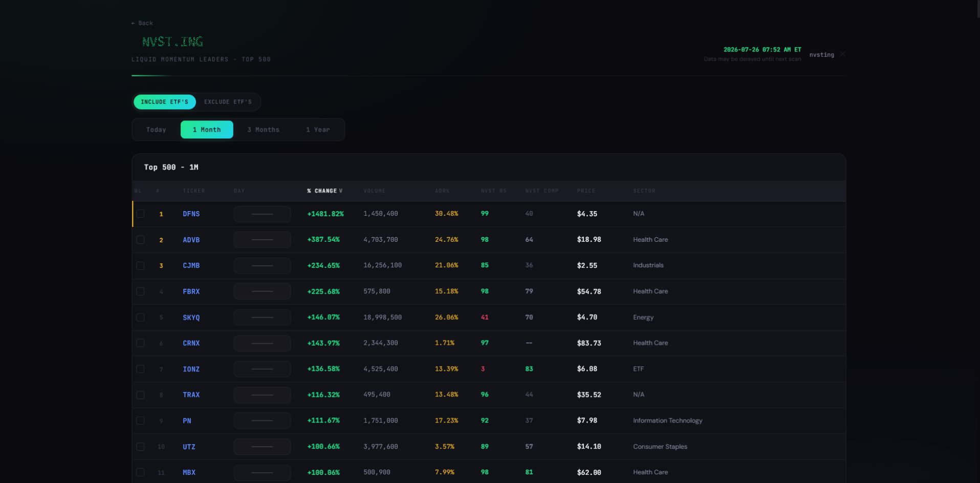Open the FBRX ticker link

[191, 291]
